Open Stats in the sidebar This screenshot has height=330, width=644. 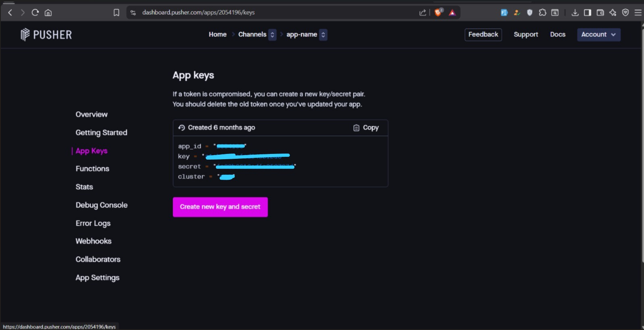point(84,187)
